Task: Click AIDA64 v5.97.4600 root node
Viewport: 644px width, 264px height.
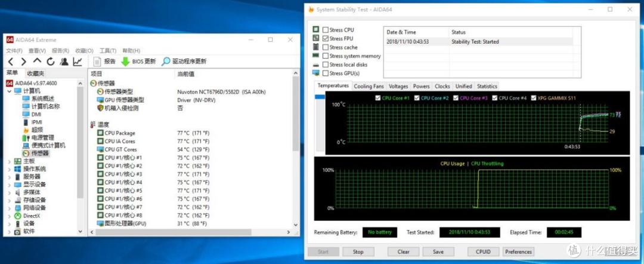Action: pyautogui.click(x=32, y=83)
